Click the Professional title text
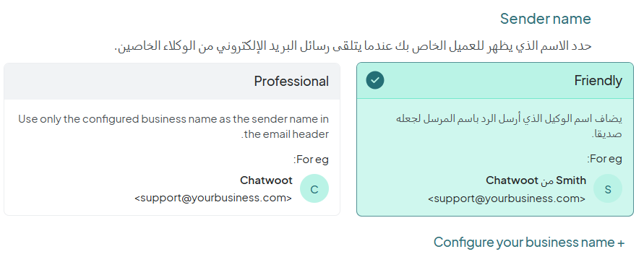Image resolution: width=644 pixels, height=262 pixels. (x=291, y=81)
